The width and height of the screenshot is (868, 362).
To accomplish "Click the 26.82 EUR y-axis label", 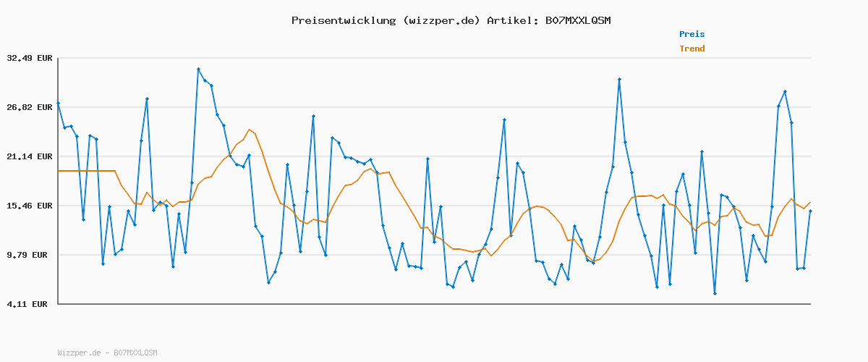I will tap(30, 107).
